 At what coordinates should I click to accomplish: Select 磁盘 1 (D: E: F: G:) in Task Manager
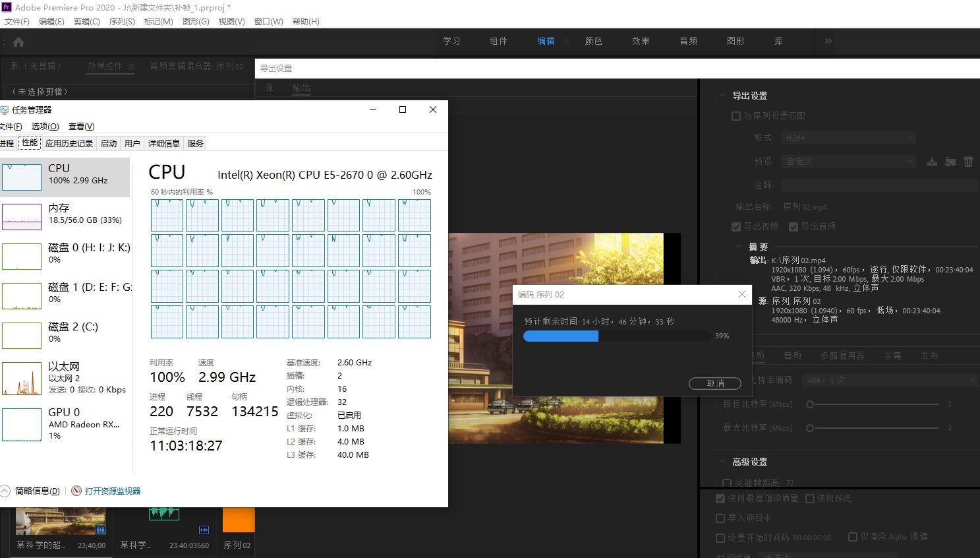click(65, 295)
